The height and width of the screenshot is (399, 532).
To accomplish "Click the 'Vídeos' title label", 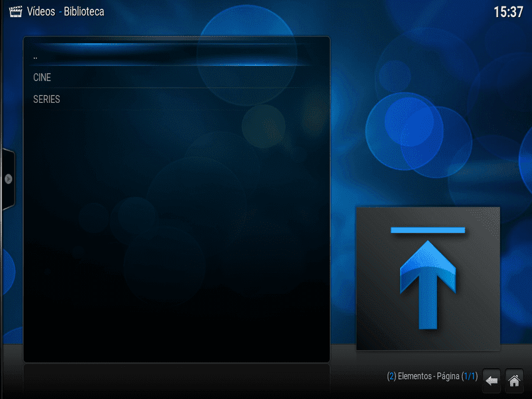I will point(41,12).
